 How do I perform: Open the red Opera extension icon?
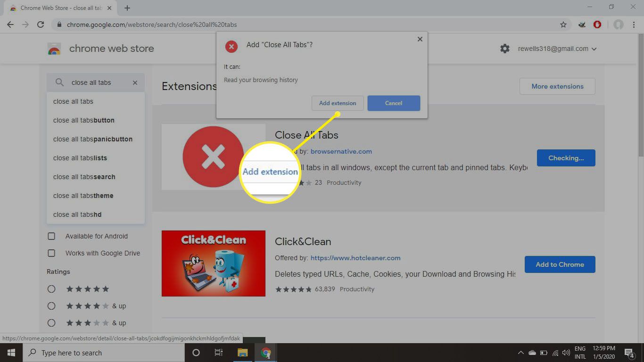pyautogui.click(x=597, y=25)
